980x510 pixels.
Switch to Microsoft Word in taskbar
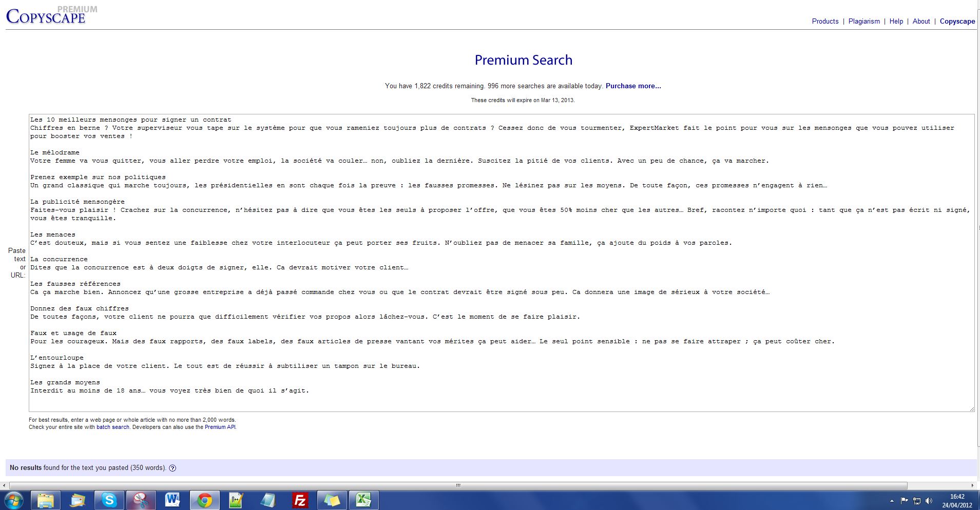(x=172, y=500)
